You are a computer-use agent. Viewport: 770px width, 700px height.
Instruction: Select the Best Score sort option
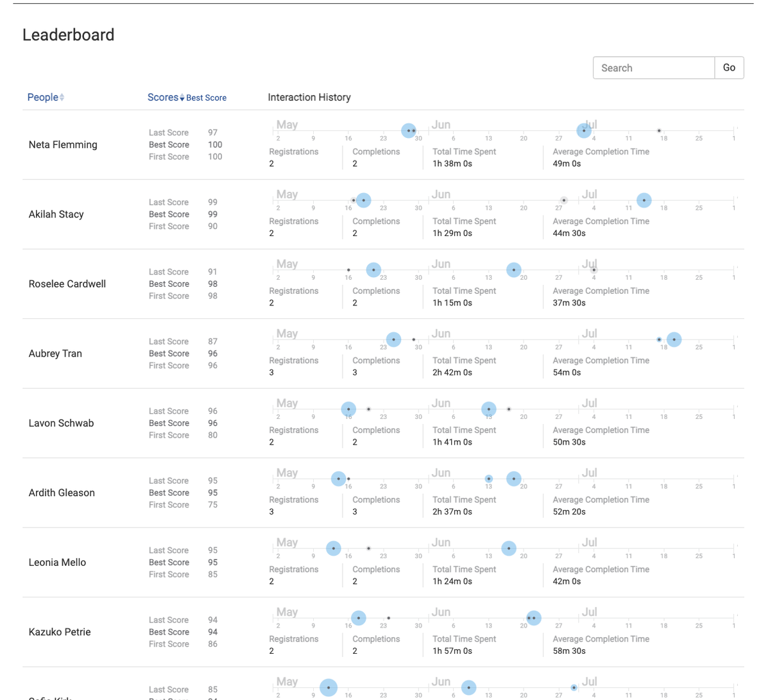pyautogui.click(x=207, y=98)
